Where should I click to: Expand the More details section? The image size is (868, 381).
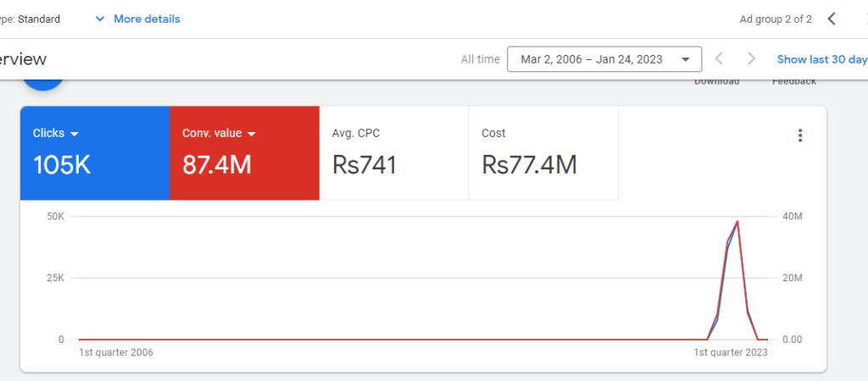137,19
